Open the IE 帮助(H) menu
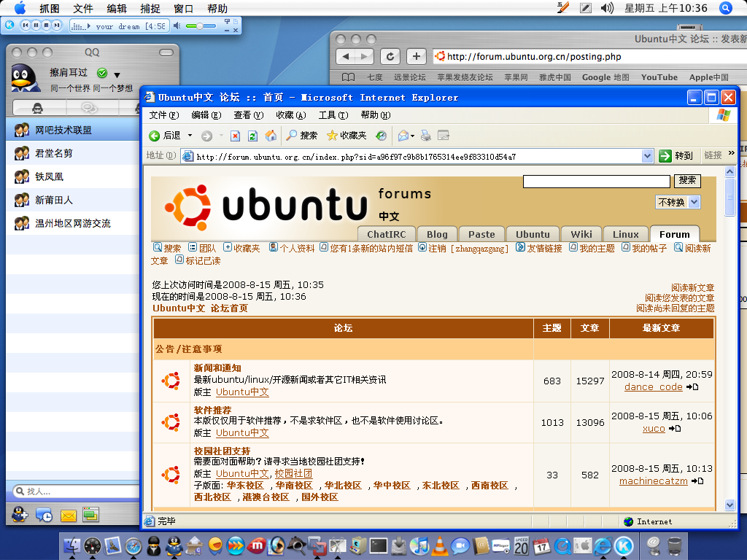Image resolution: width=747 pixels, height=560 pixels. (376, 115)
